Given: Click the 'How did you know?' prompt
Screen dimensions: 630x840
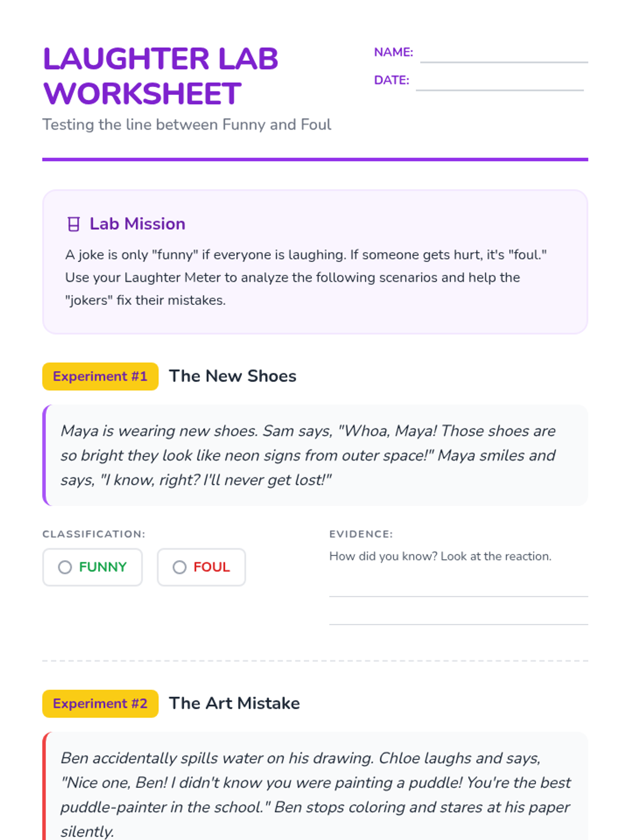Looking at the screenshot, I should tap(440, 556).
